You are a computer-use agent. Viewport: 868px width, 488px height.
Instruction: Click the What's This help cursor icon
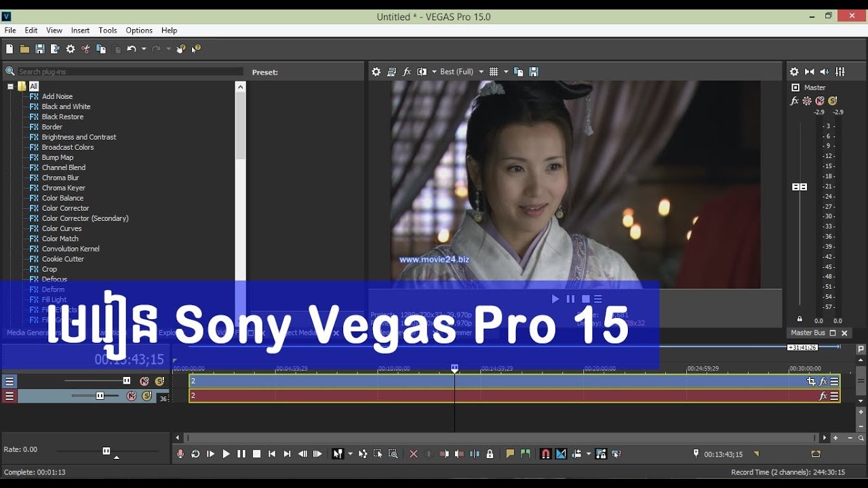tap(196, 49)
